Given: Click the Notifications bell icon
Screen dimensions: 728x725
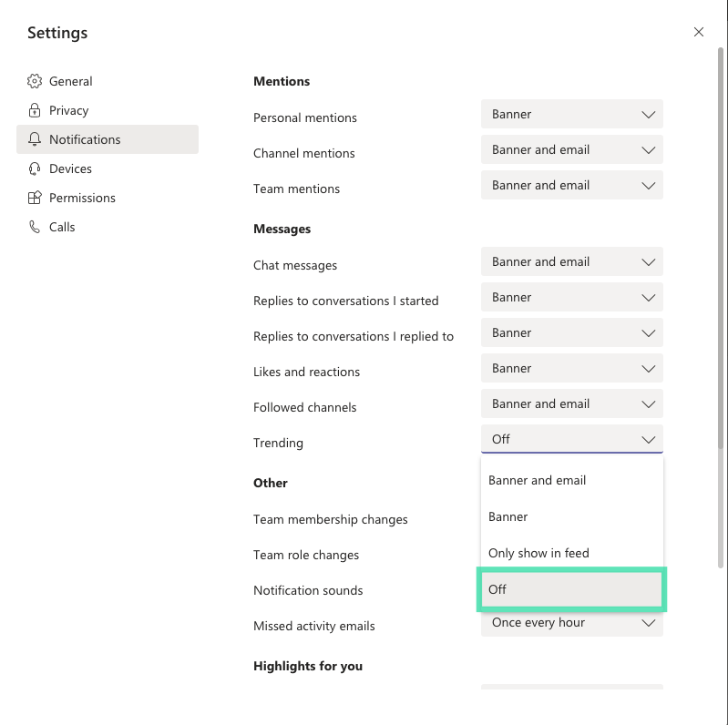Looking at the screenshot, I should click(35, 139).
